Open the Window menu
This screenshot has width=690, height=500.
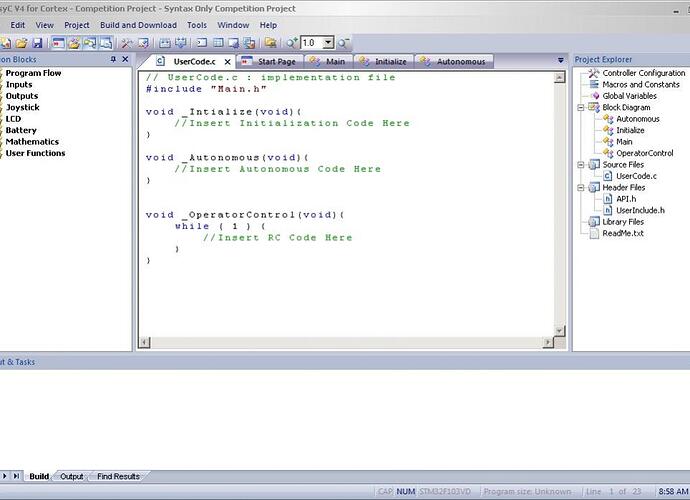pyautogui.click(x=233, y=25)
